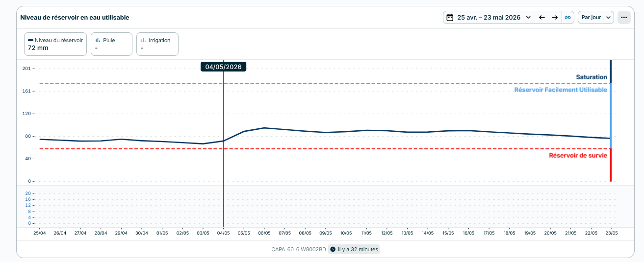This screenshot has width=644, height=262.
Task: Open the Par jour granularity dropdown
Action: coord(595,18)
